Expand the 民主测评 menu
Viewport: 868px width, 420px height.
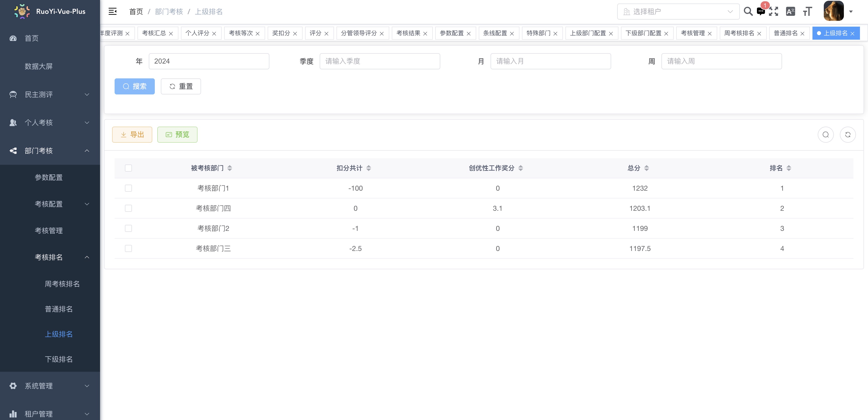[x=50, y=95]
